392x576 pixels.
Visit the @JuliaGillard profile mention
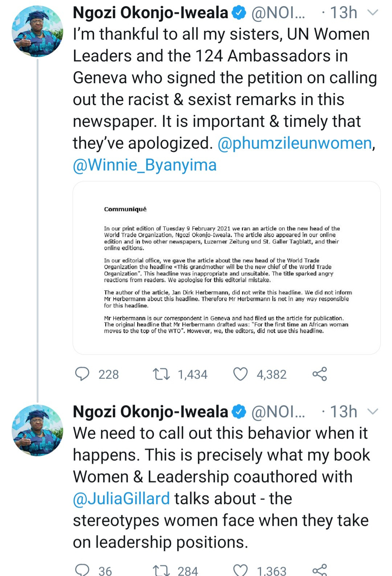click(x=121, y=499)
